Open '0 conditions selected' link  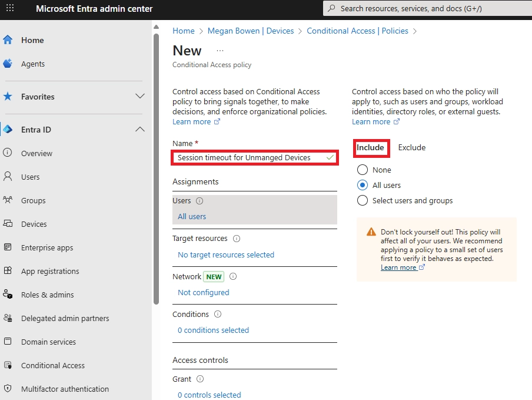[213, 330]
